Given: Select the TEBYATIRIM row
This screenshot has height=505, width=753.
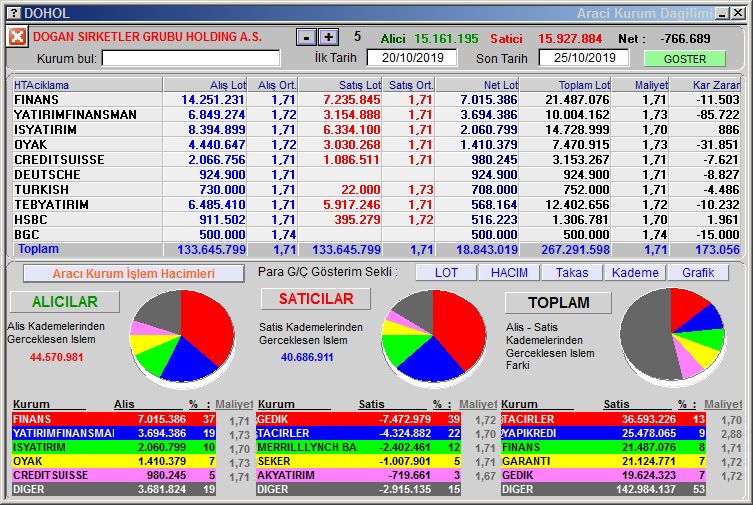Looking at the screenshot, I should (376, 204).
